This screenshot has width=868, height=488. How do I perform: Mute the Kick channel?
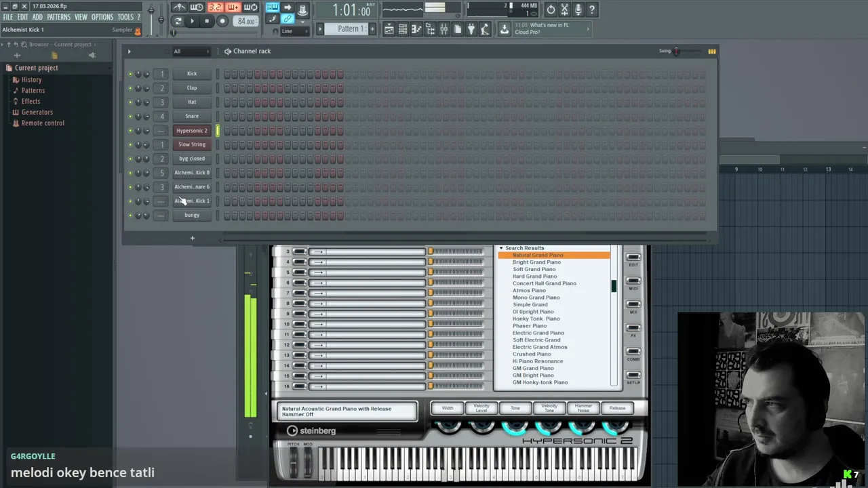point(130,74)
